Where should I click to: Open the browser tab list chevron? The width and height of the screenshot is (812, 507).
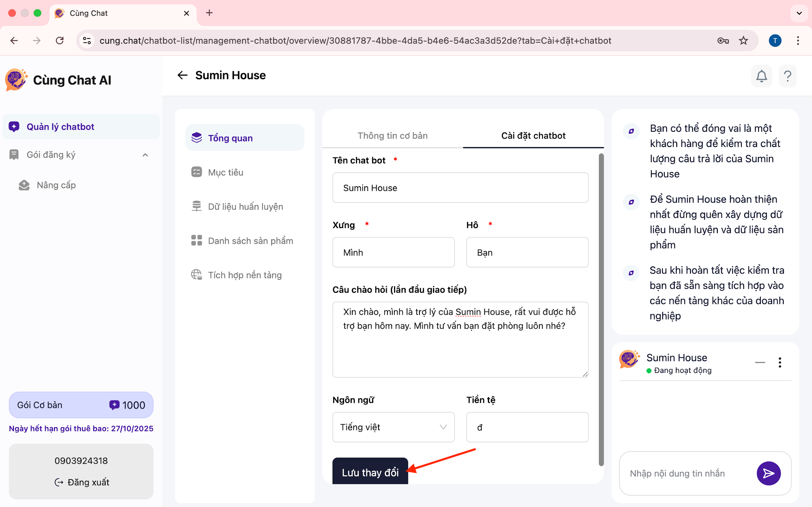click(799, 13)
